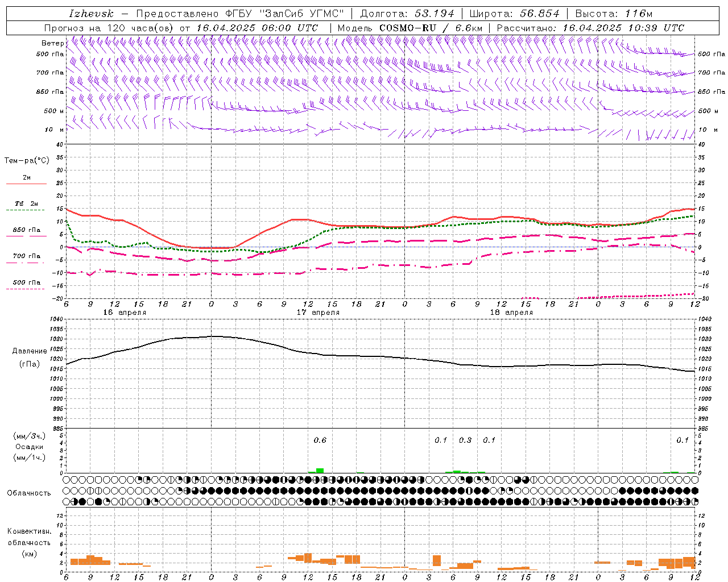
Task: Click the 'Ветер' wind panel label
Action: (52, 43)
